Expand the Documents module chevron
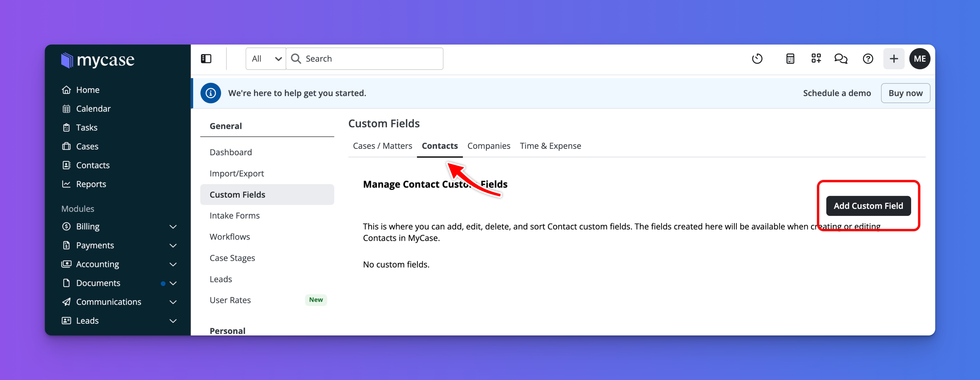The height and width of the screenshot is (380, 980). coord(173,283)
